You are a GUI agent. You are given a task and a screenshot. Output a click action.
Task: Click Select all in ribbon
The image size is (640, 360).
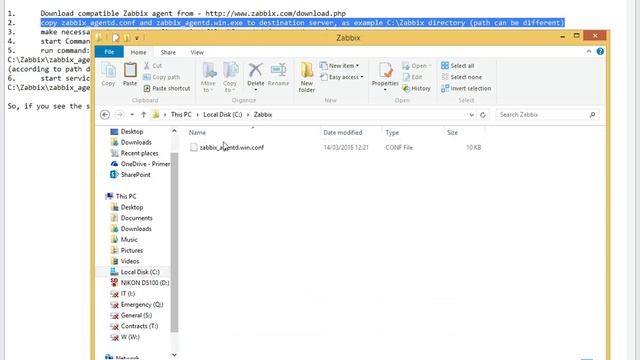[x=458, y=66]
